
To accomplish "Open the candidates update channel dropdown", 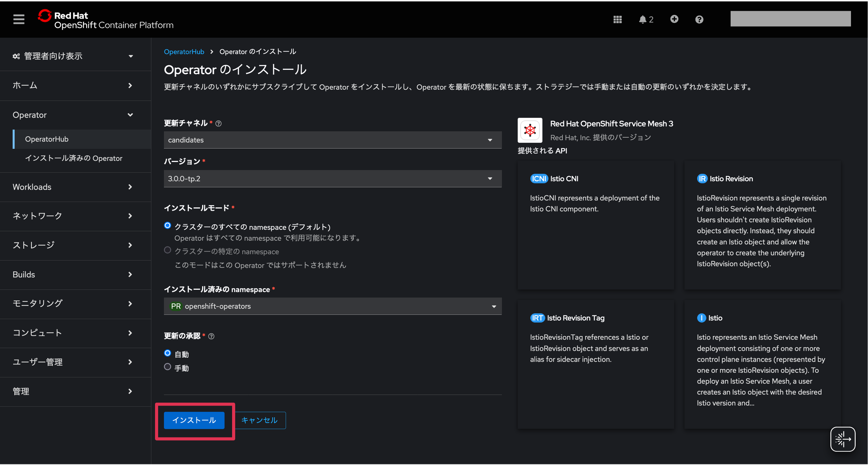I will pyautogui.click(x=332, y=140).
